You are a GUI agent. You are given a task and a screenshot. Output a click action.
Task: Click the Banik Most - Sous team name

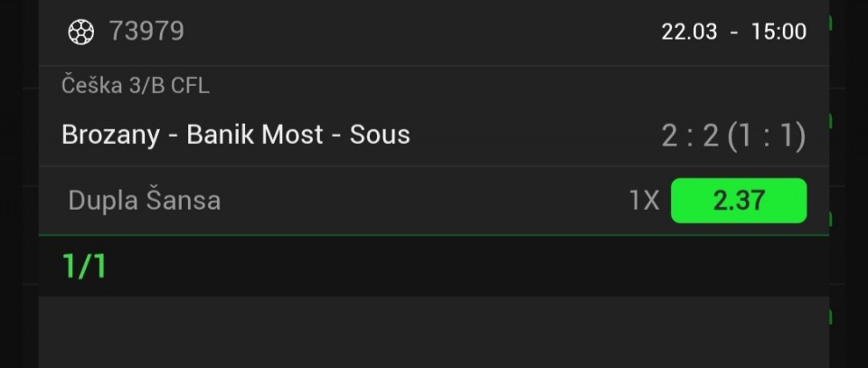298,136
